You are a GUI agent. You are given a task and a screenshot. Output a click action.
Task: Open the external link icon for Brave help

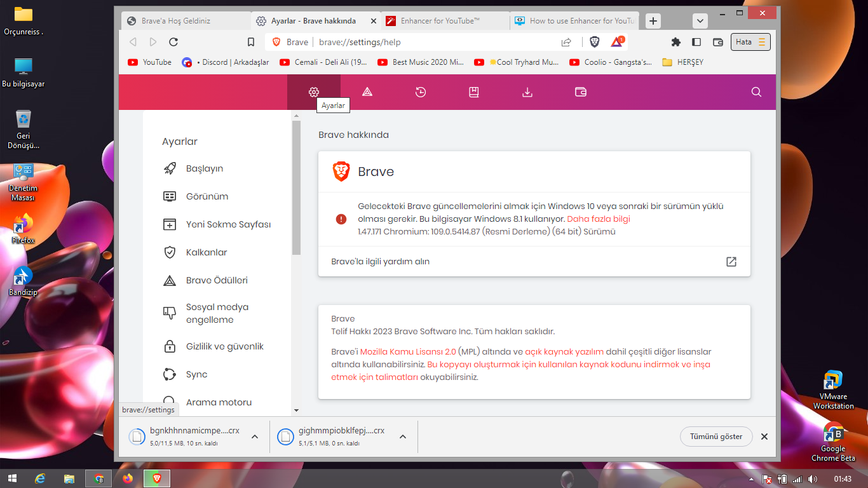click(731, 262)
